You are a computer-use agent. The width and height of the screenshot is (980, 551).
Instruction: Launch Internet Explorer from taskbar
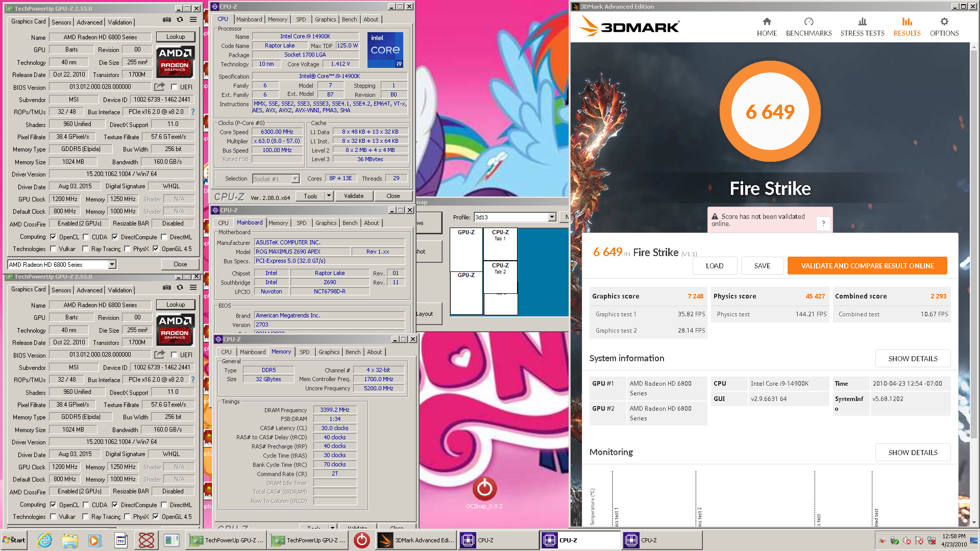pyautogui.click(x=45, y=540)
